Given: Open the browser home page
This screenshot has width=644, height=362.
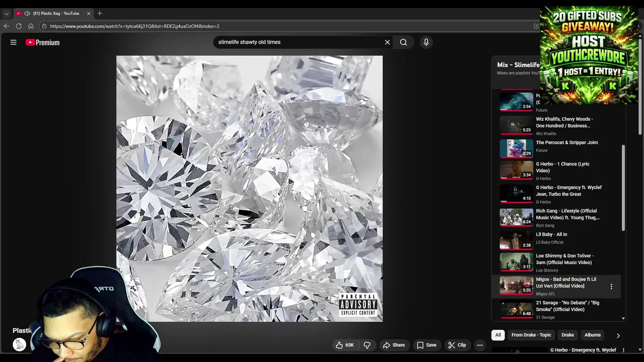Looking at the screenshot, I should [x=31, y=26].
